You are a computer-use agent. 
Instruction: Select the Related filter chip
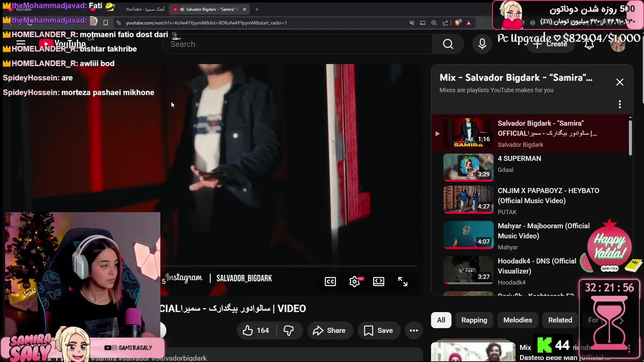coord(560,320)
